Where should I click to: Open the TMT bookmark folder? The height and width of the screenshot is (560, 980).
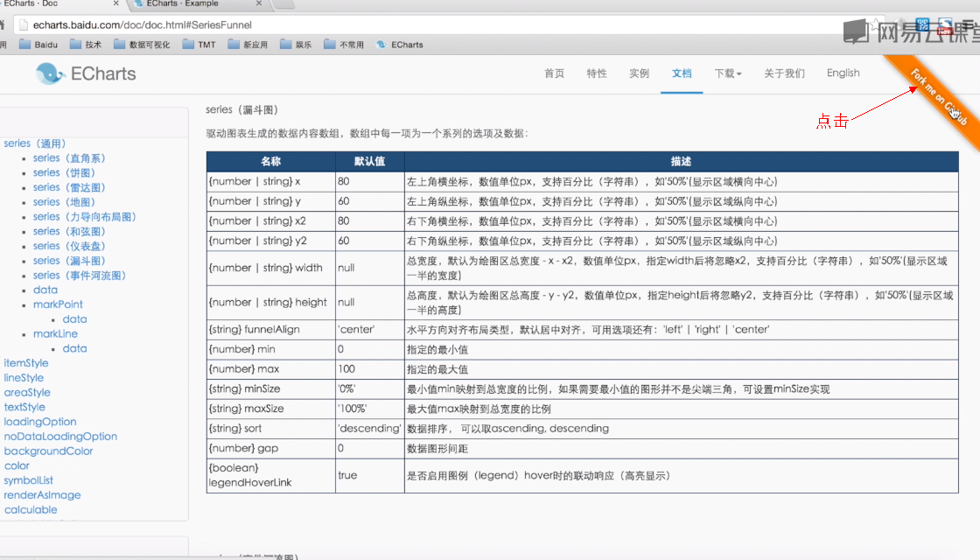click(199, 45)
